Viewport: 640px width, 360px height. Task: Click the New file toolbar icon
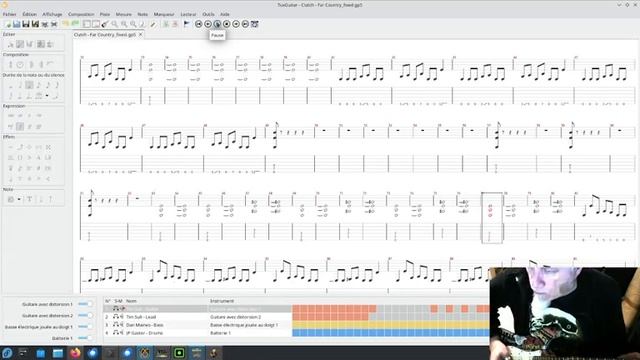[x=8, y=24]
